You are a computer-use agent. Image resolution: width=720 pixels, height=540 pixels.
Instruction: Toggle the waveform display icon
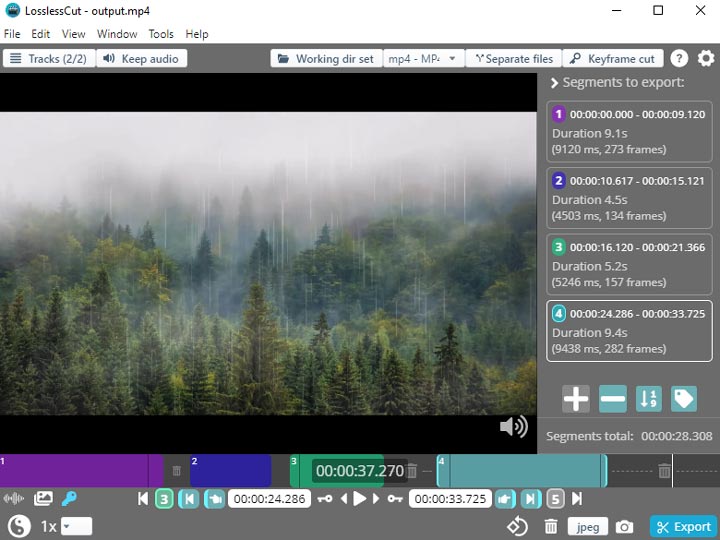pos(14,498)
